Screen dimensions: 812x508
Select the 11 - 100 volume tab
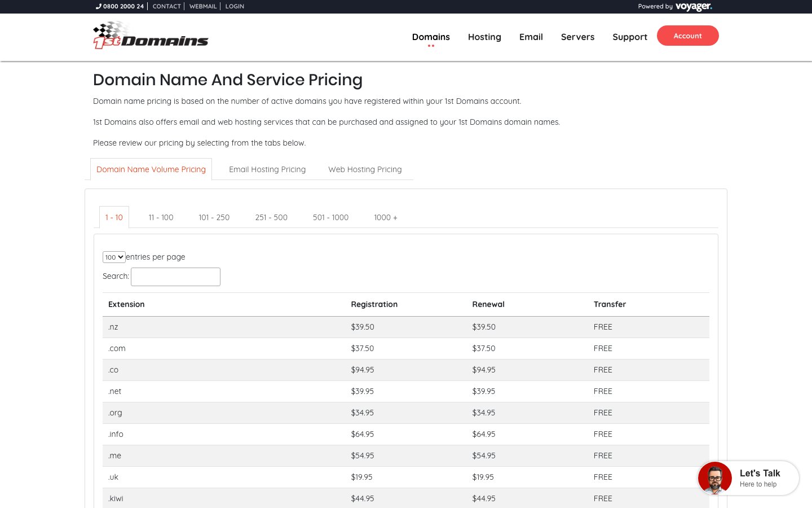[x=161, y=217]
